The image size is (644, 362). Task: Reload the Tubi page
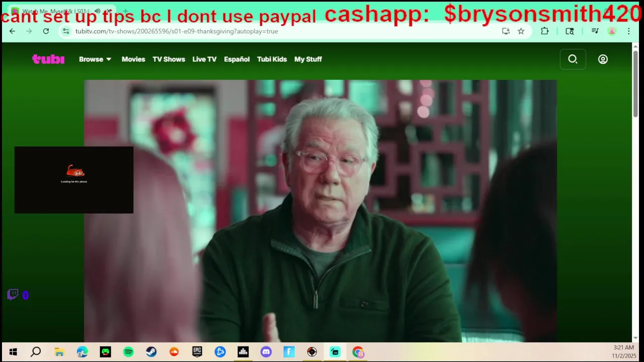click(46, 31)
